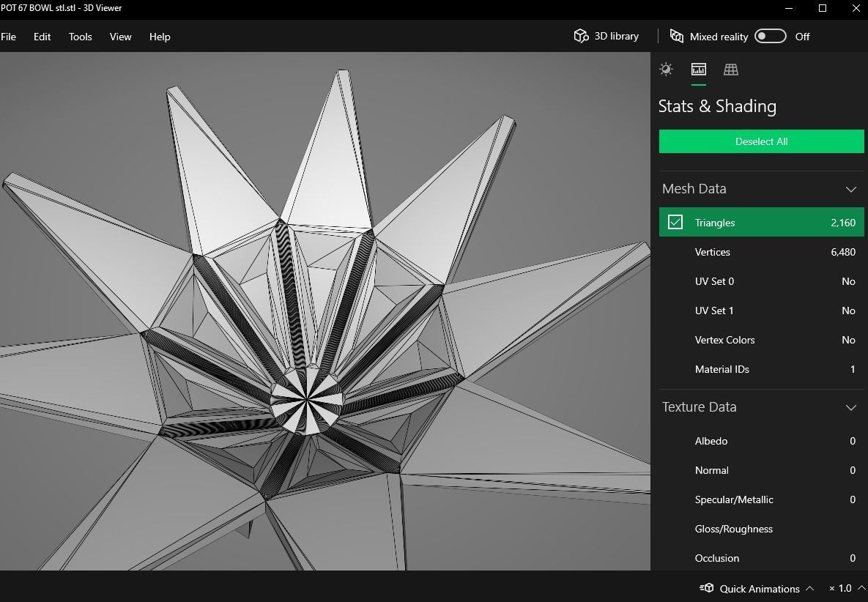This screenshot has height=602, width=868.
Task: Select the Specular/Metallic row
Action: pyautogui.click(x=761, y=499)
